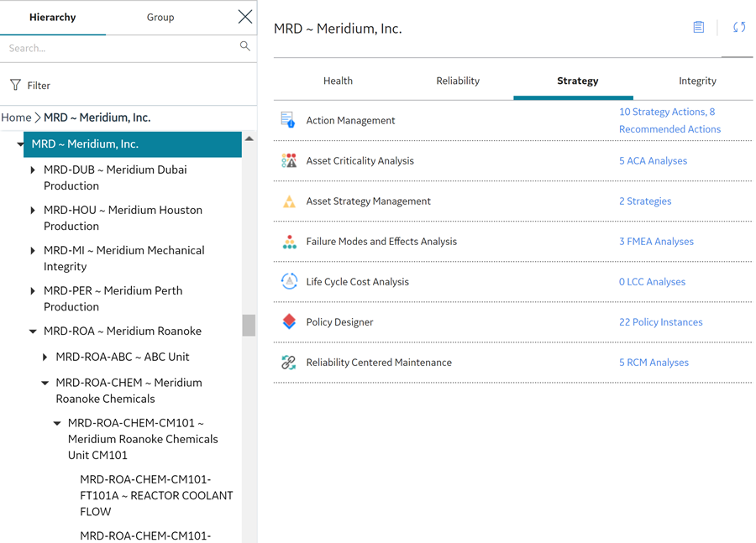The width and height of the screenshot is (756, 543).
Task: Select MRD-MI ~ Meridium Mechanical Integrity
Action: pos(124,258)
